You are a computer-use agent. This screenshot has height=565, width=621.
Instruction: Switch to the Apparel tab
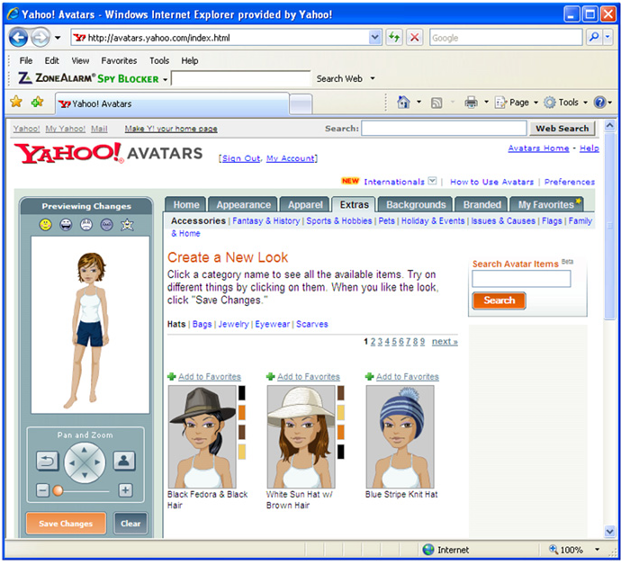coord(305,205)
